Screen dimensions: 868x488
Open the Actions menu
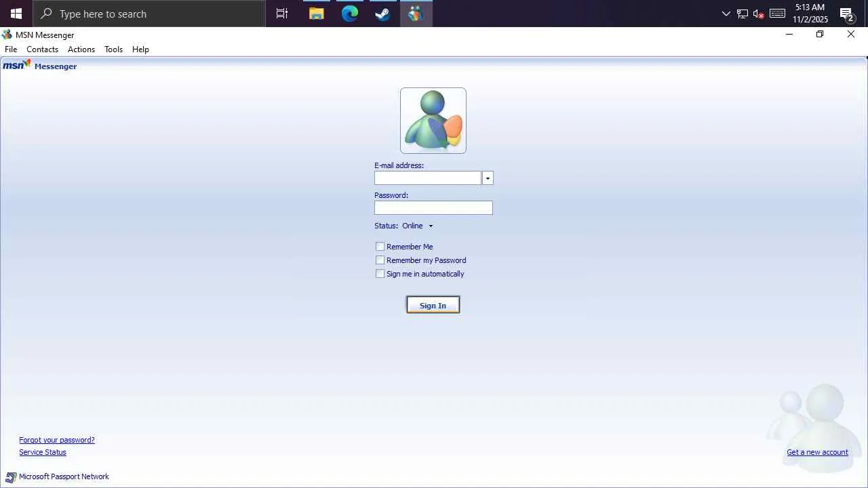81,49
